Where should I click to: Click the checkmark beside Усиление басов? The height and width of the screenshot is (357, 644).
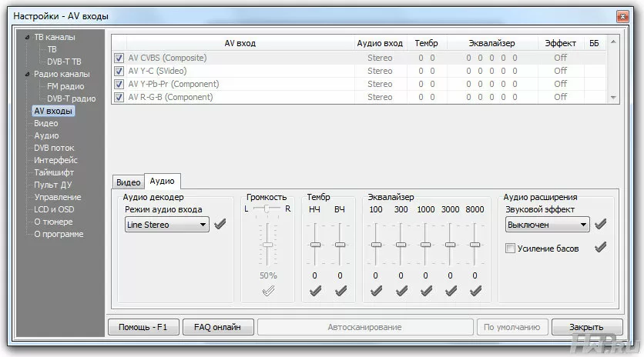(x=600, y=248)
